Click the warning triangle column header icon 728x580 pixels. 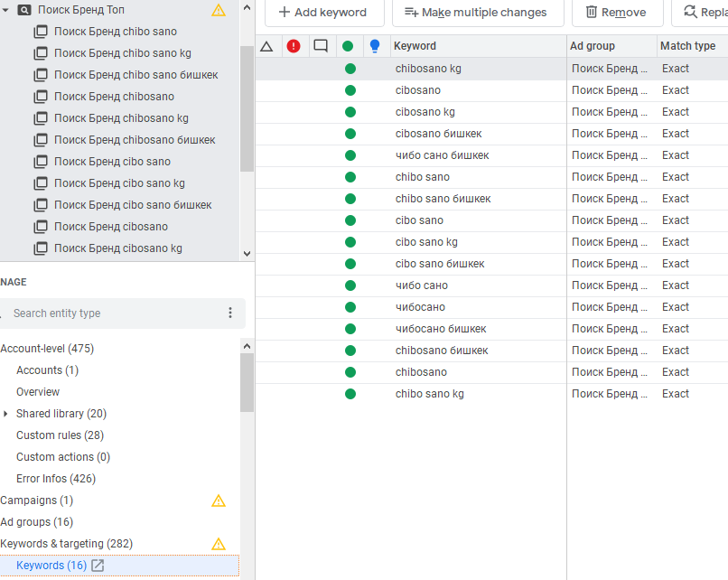266,46
